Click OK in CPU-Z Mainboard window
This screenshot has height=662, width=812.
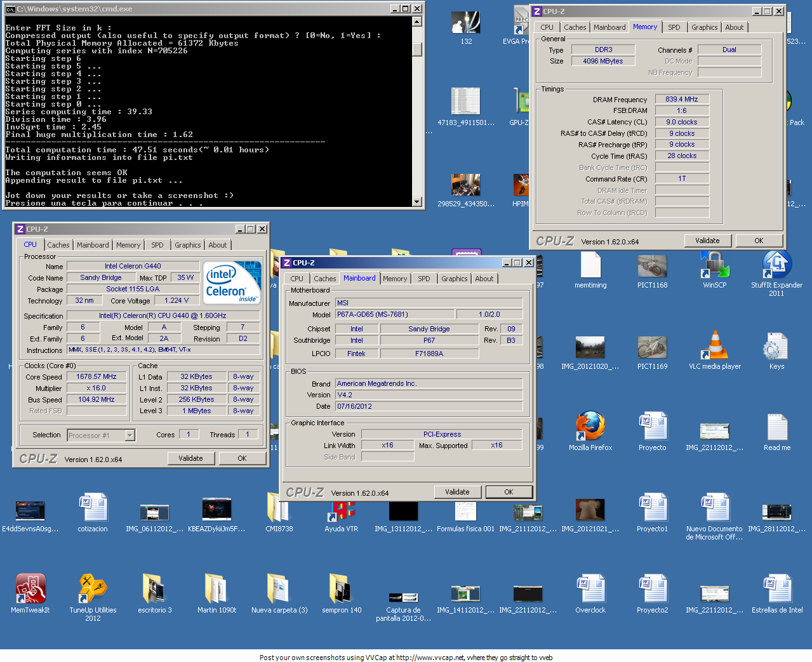pyautogui.click(x=509, y=492)
